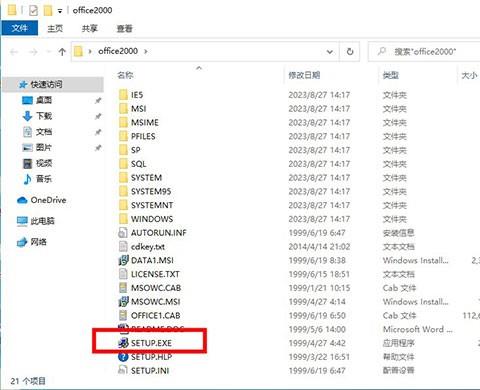
Task: Click the pin icon next to 桌面
Action: [x=98, y=100]
